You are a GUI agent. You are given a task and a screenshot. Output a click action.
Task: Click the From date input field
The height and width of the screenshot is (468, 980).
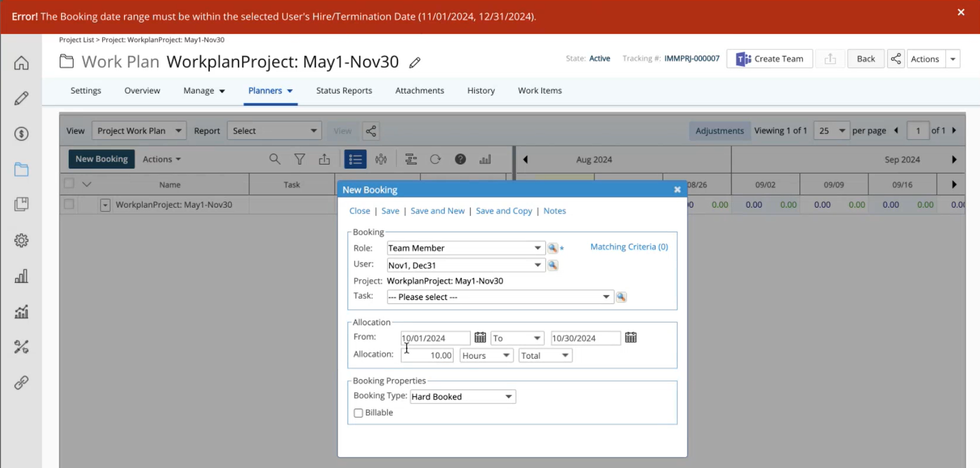[x=434, y=338]
